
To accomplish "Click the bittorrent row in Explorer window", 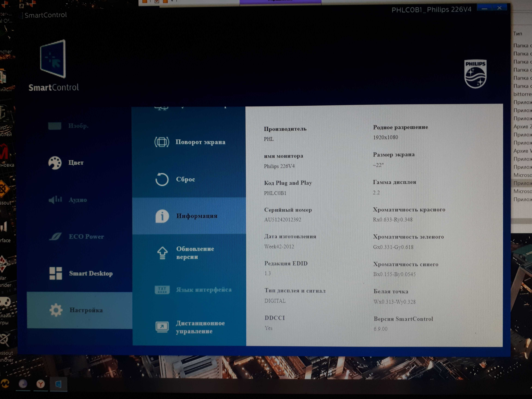I will pos(522,94).
